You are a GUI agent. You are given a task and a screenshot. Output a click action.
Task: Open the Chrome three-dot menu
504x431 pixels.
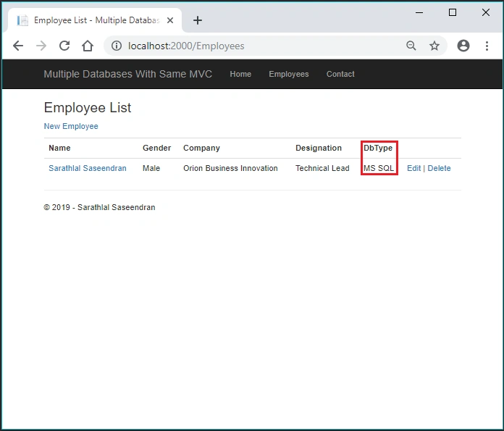click(x=487, y=46)
